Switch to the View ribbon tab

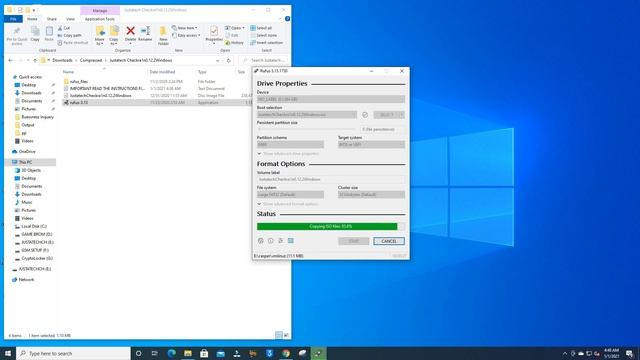coord(70,19)
